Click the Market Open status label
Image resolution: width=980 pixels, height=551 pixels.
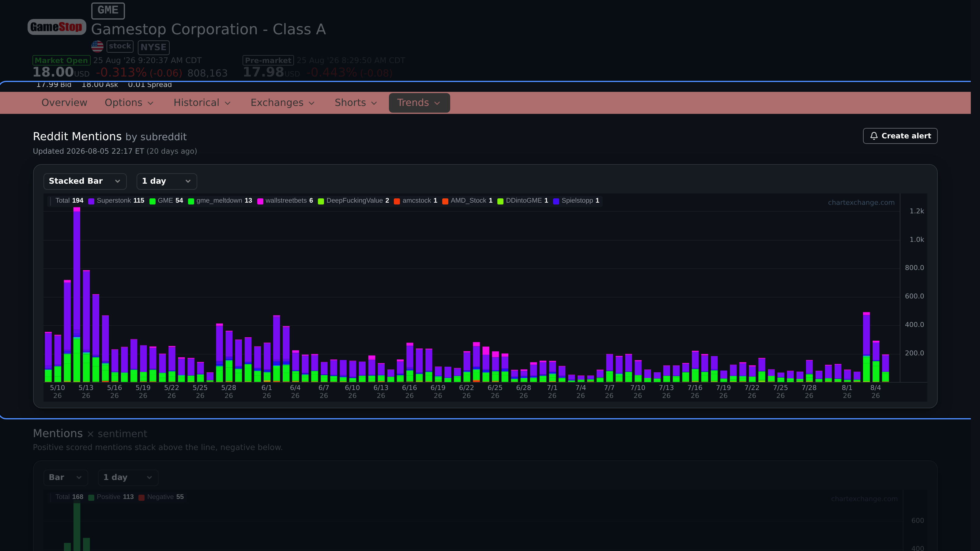pos(61,61)
